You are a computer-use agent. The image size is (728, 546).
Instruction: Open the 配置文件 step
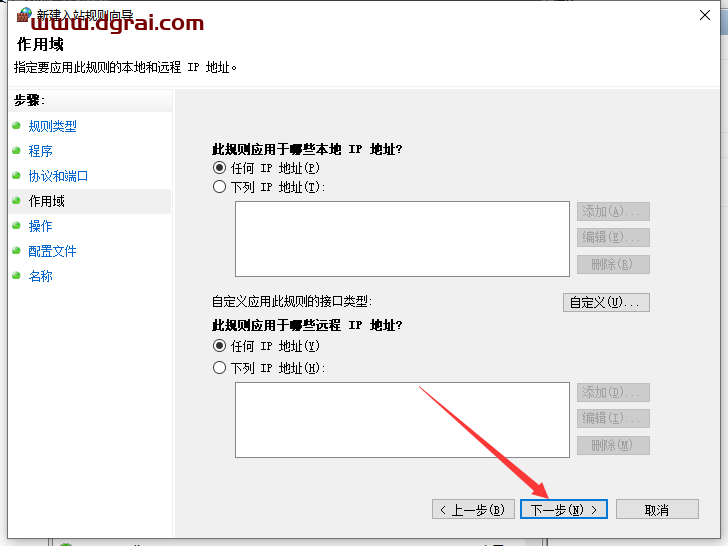pyautogui.click(x=52, y=251)
